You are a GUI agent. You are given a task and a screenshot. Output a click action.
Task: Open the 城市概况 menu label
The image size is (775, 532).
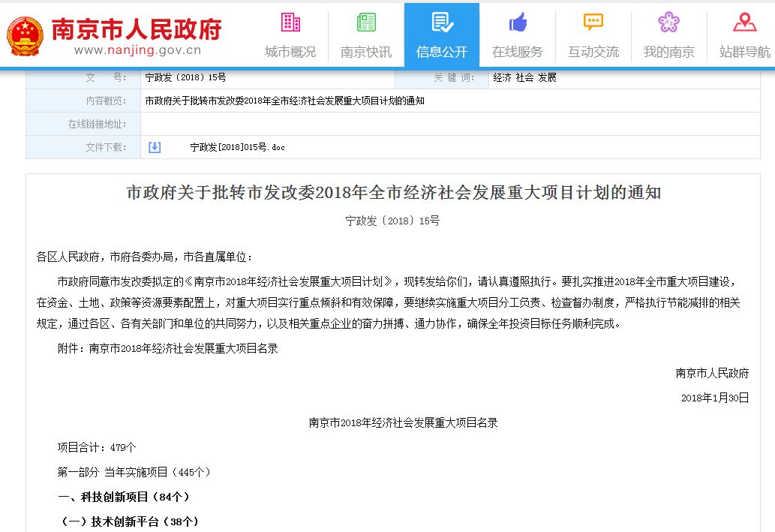pyautogui.click(x=290, y=52)
